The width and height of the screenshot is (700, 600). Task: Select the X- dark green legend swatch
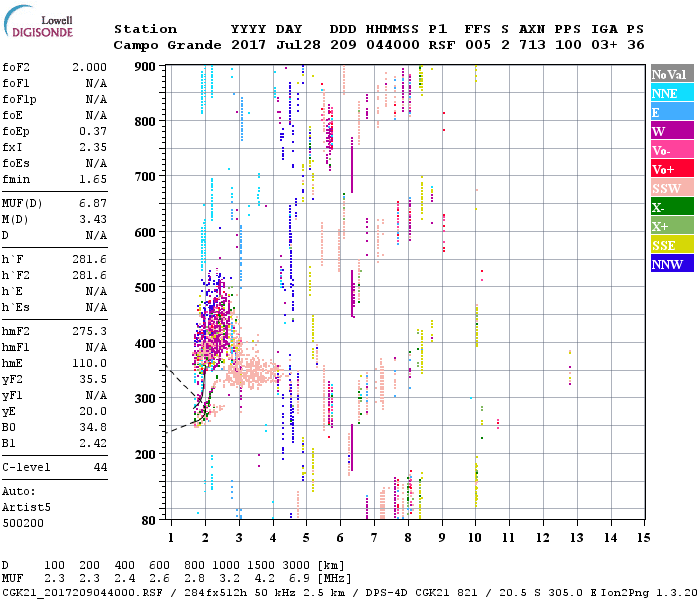tap(672, 207)
